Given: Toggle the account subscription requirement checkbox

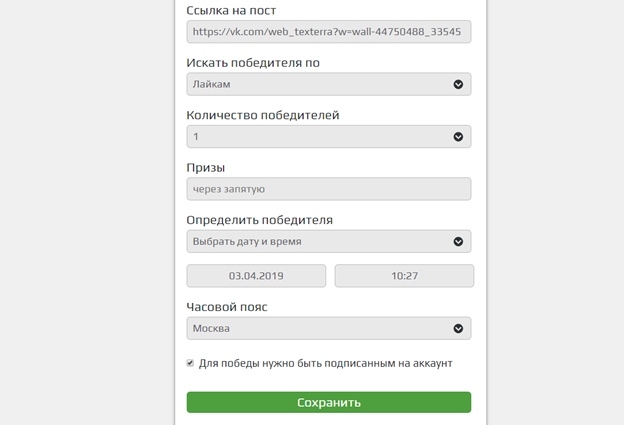Looking at the screenshot, I should (x=190, y=363).
